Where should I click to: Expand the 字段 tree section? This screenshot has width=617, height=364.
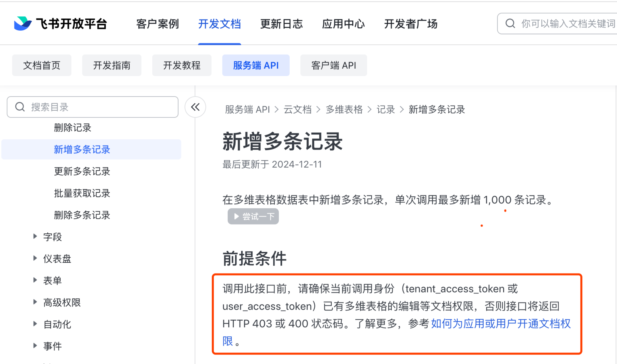coord(35,236)
